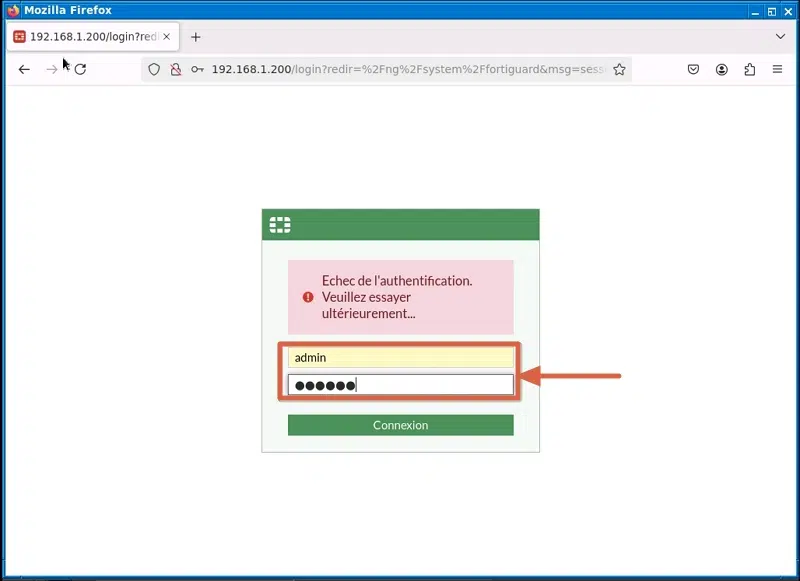Open the extensions puzzle icon

click(749, 69)
